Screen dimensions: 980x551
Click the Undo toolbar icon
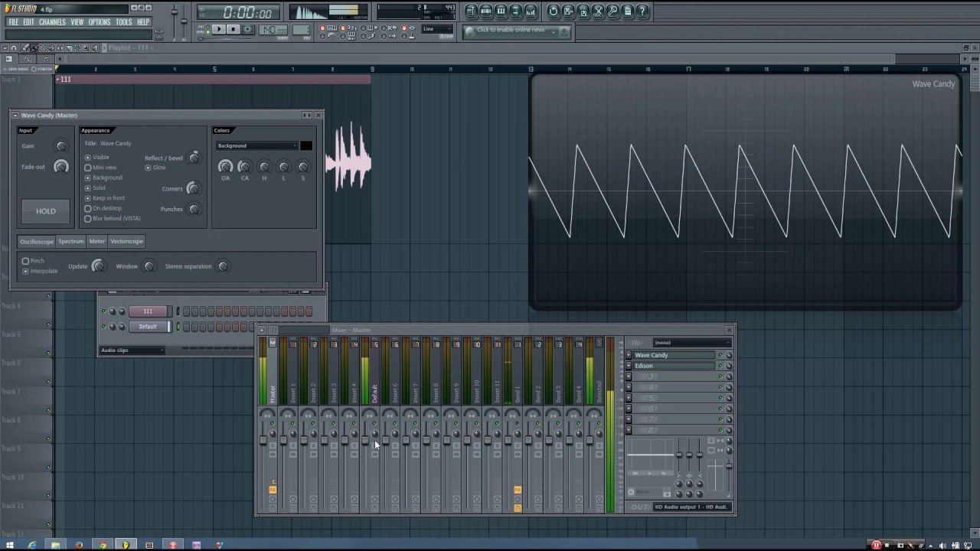pos(553,11)
